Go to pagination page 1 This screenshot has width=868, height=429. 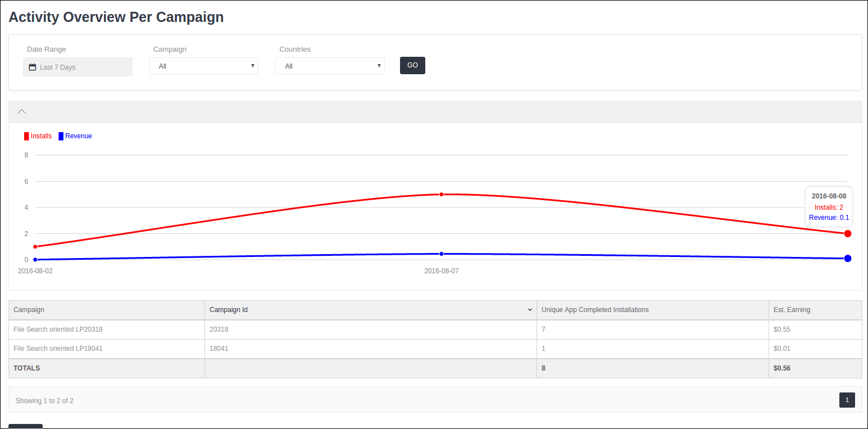pos(847,400)
